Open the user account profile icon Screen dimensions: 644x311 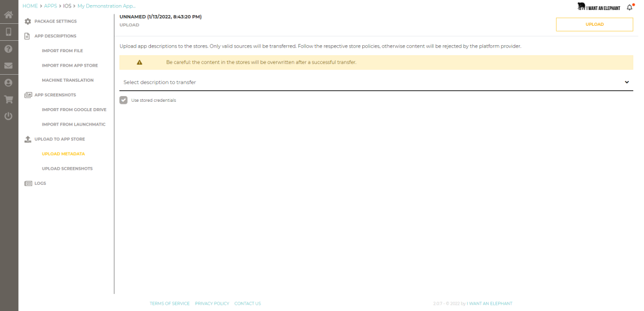tap(9, 82)
